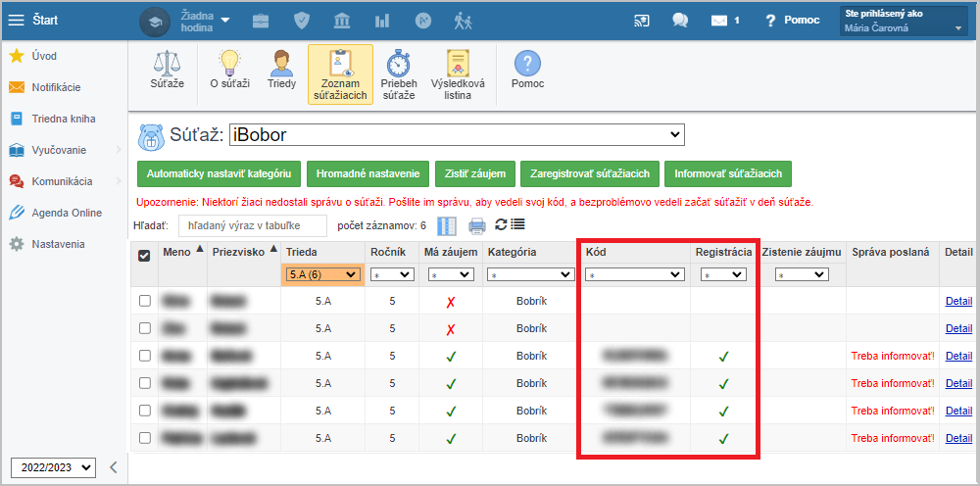
Task: Open the chat bubbles icon in header
Action: point(680,20)
